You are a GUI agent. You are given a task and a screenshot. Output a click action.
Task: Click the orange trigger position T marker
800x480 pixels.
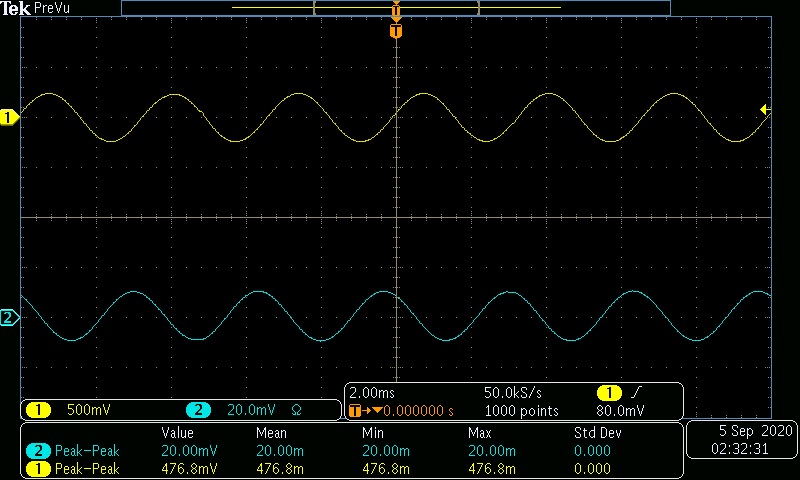396,31
